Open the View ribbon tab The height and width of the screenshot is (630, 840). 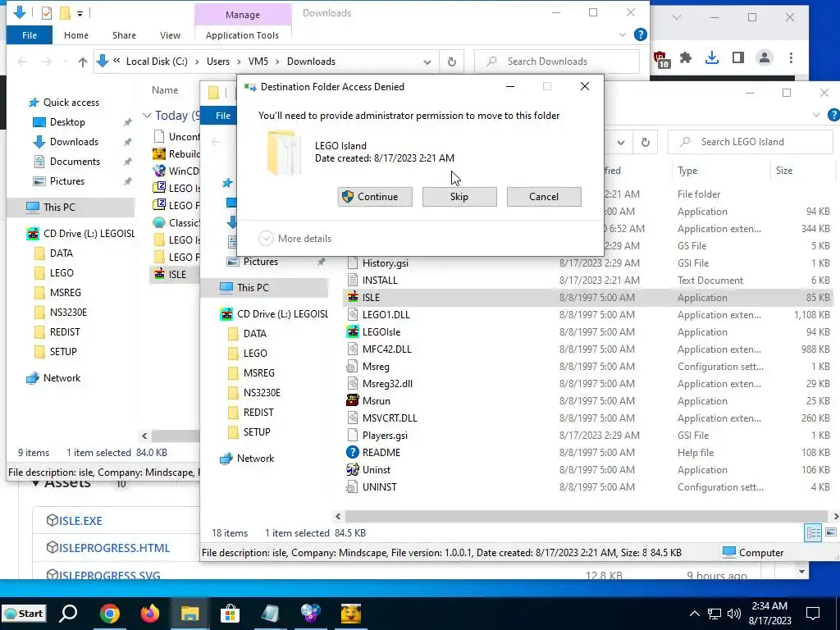tap(170, 35)
